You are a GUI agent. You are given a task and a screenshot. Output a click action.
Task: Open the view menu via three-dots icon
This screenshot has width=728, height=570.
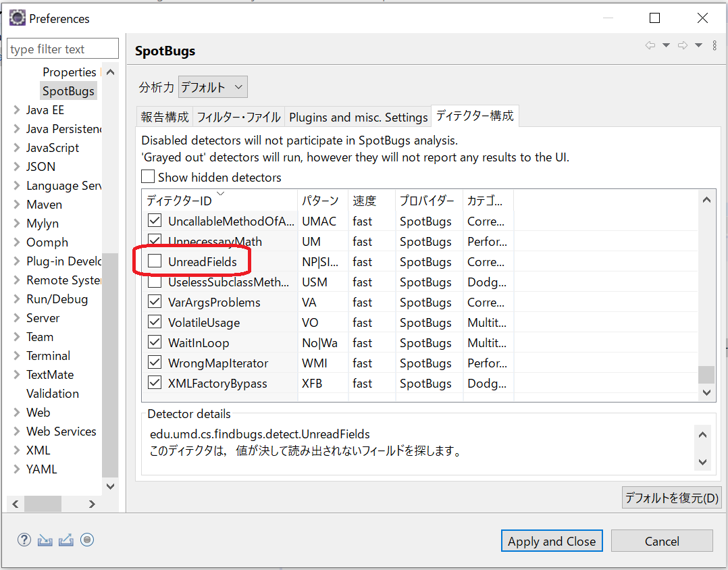714,45
